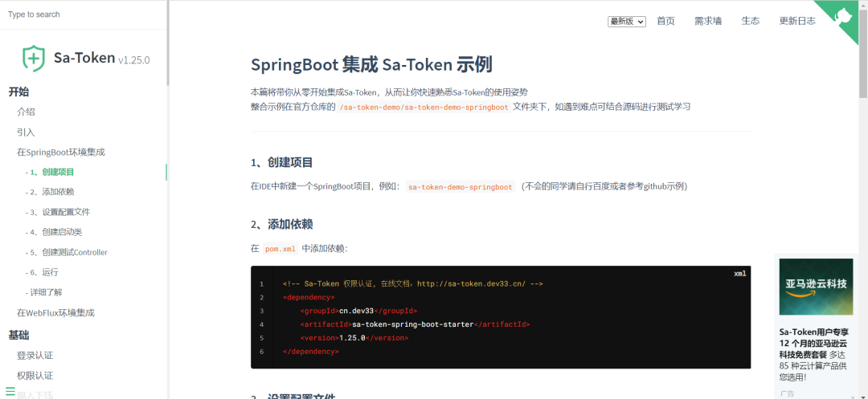Image resolution: width=868 pixels, height=399 pixels.
Task: Open the 介绍 sidebar page
Action: (26, 112)
